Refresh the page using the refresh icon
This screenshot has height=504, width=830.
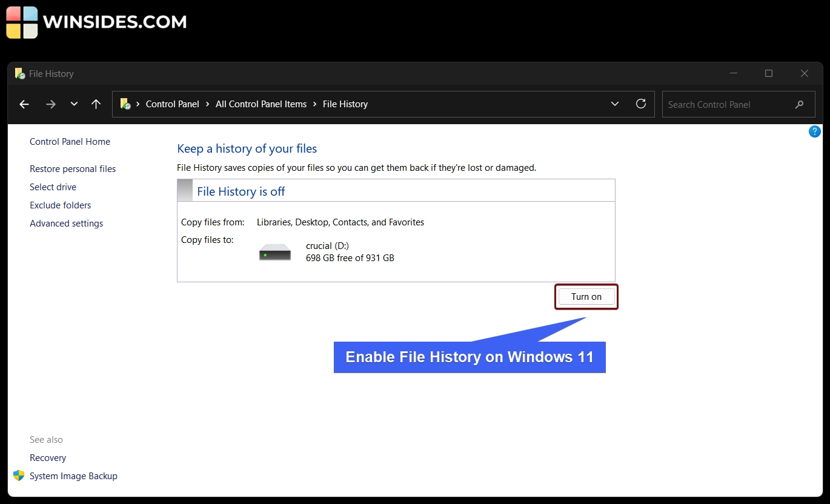(x=641, y=104)
